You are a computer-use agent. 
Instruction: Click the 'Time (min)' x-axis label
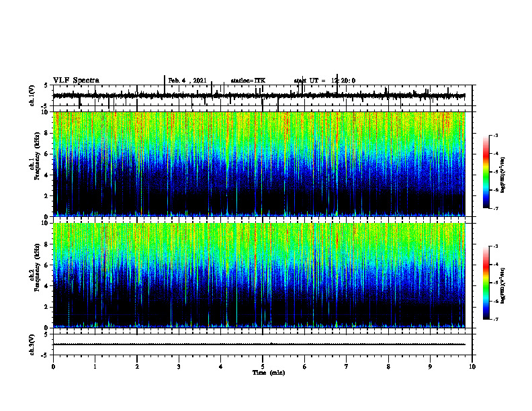point(269,373)
